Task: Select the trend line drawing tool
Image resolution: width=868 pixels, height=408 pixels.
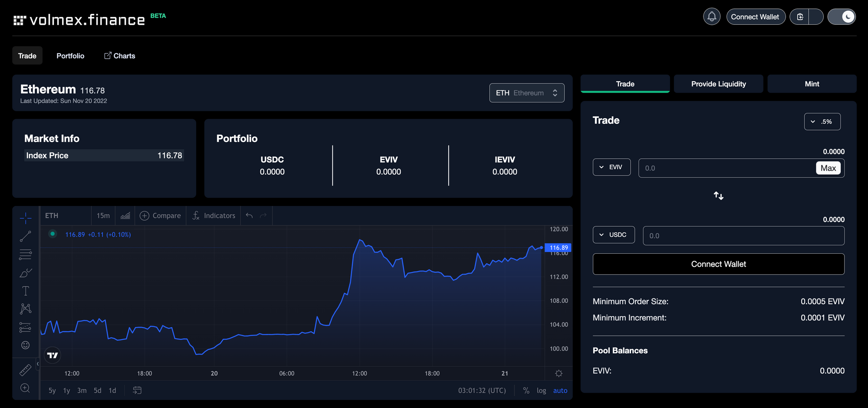Action: (x=26, y=236)
